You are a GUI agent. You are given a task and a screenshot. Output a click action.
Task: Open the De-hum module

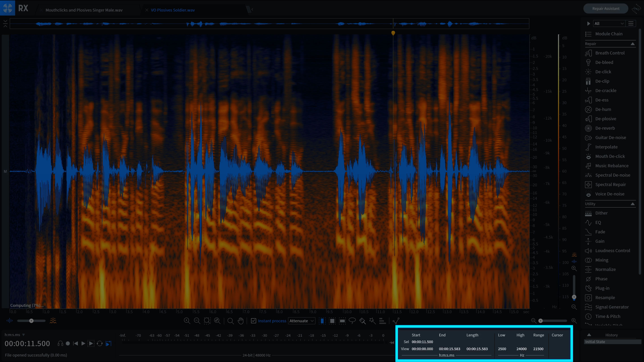click(x=598, y=109)
